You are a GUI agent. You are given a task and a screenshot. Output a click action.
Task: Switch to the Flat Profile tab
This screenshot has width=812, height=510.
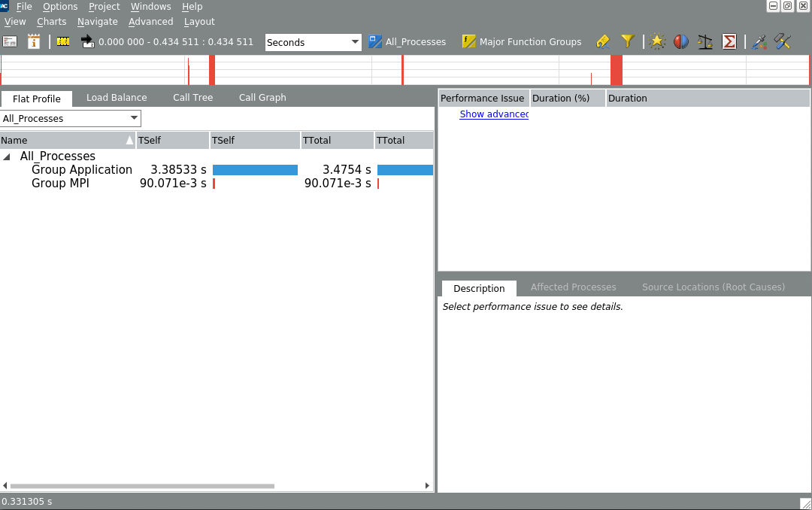pyautogui.click(x=36, y=99)
